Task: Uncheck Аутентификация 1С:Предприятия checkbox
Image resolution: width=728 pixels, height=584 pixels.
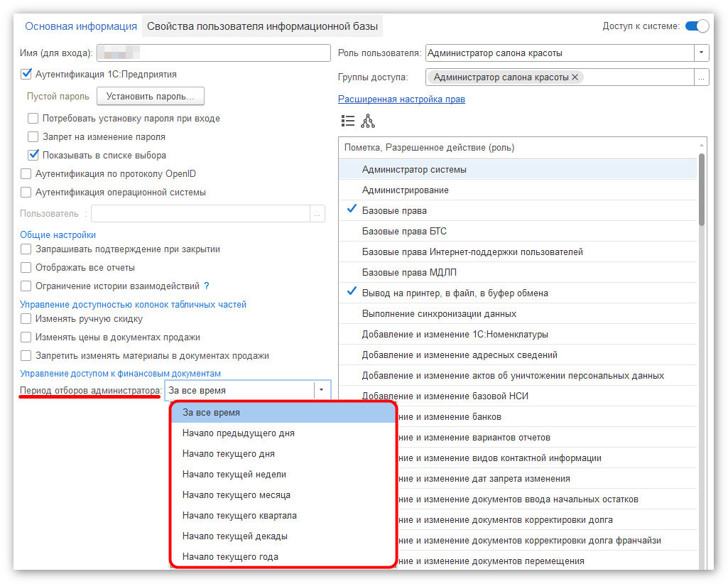Action: click(26, 74)
